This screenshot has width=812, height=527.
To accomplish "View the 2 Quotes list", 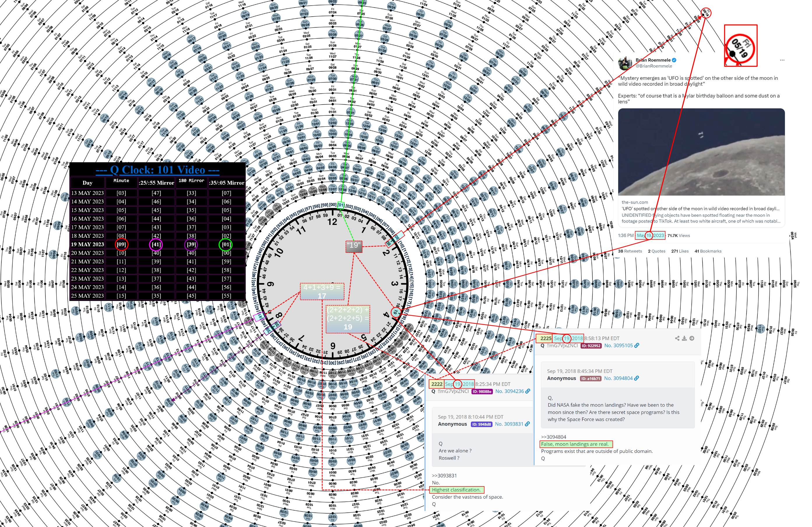I will [x=656, y=251].
